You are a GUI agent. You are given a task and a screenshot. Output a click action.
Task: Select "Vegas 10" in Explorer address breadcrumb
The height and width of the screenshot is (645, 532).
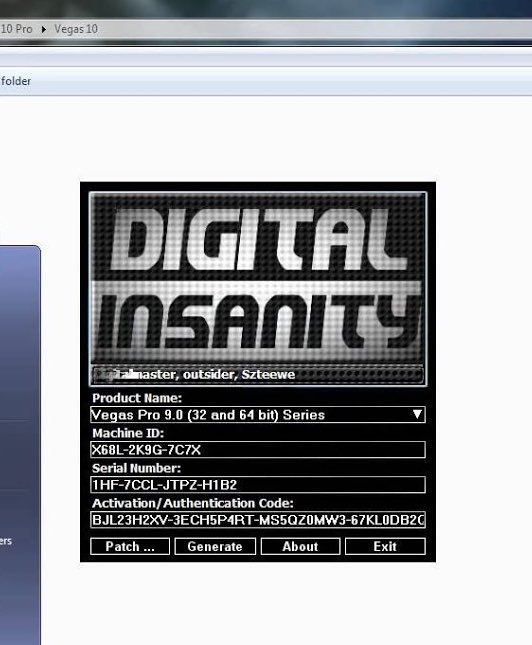[x=76, y=29]
